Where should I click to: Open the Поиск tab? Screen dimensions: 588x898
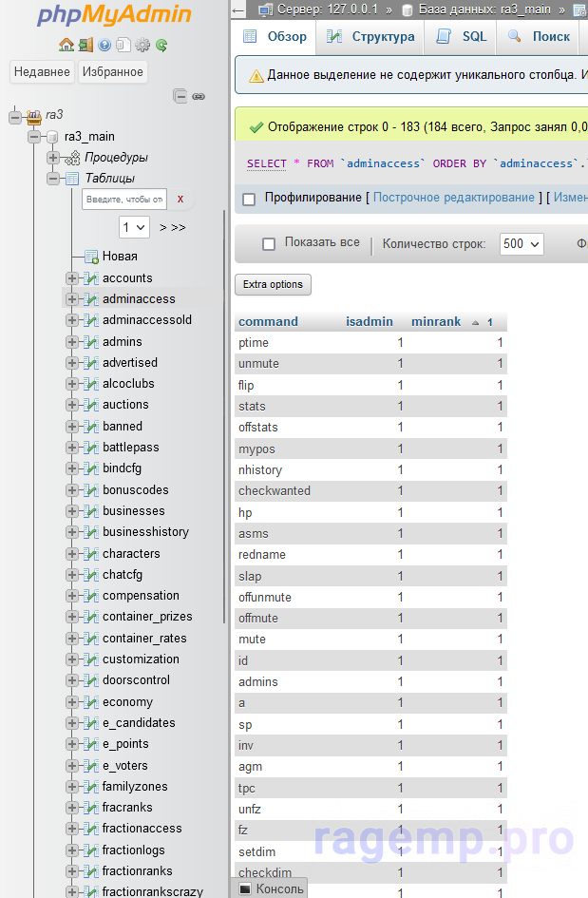[539, 37]
